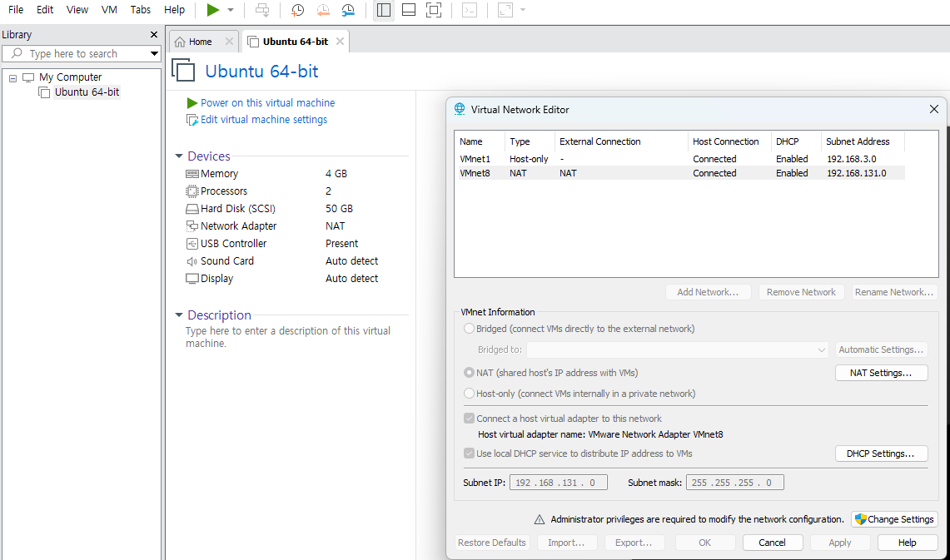
Task: Close the Ubuntu 64-bit tab
Action: point(340,41)
